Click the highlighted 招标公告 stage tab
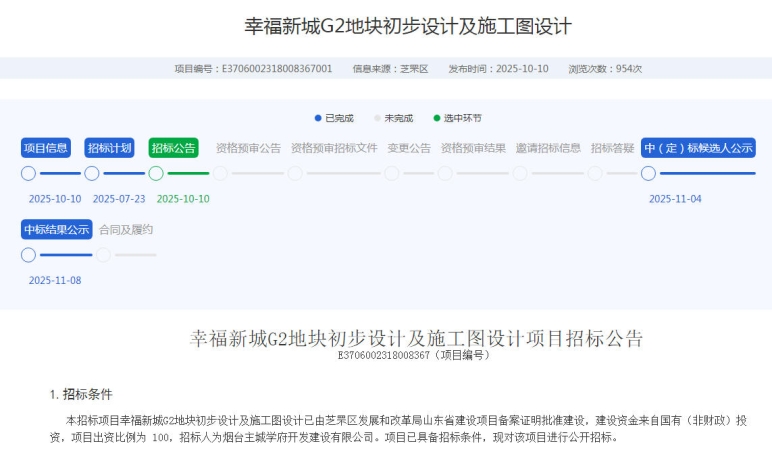Screen dimensions: 772x456 (174, 148)
